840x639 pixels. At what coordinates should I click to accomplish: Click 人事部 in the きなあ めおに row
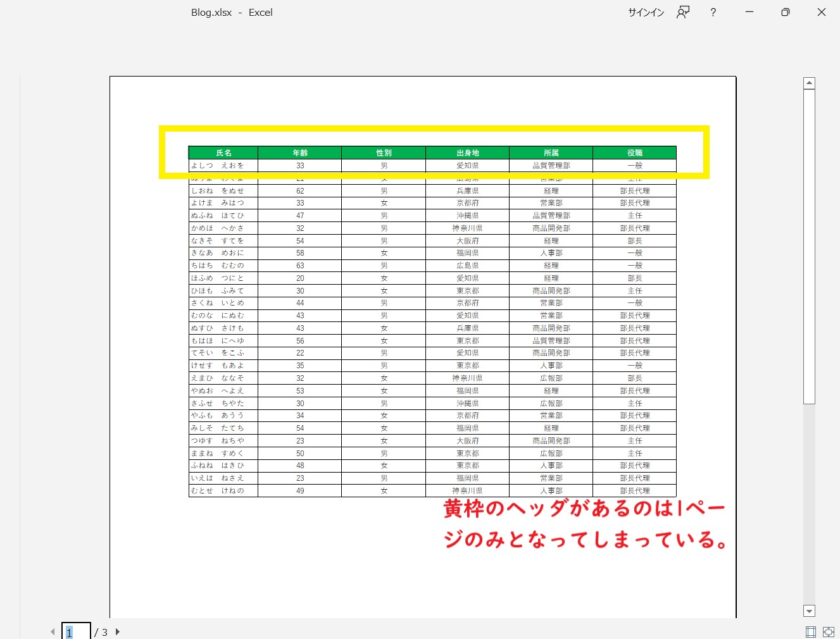point(551,253)
